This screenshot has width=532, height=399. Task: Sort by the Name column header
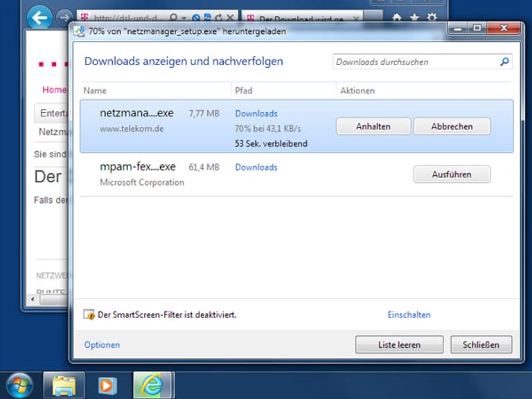[95, 91]
